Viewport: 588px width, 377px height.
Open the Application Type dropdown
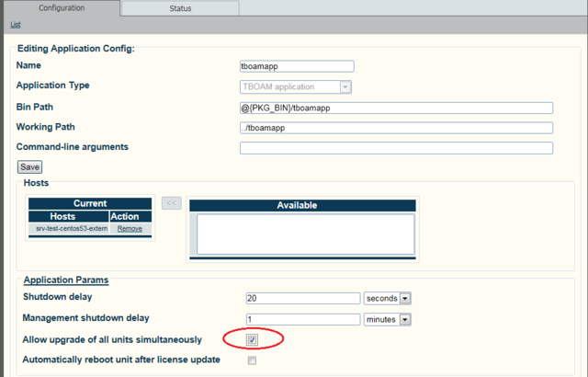point(296,86)
